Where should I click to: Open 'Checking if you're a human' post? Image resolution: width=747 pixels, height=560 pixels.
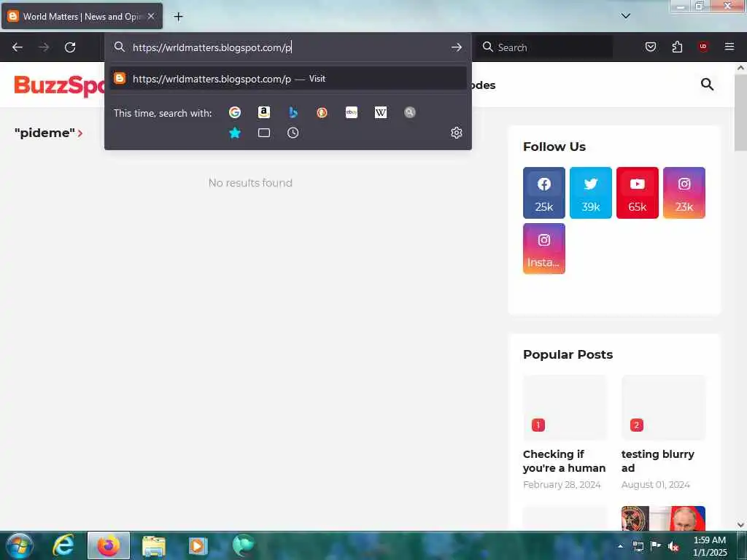pos(564,461)
